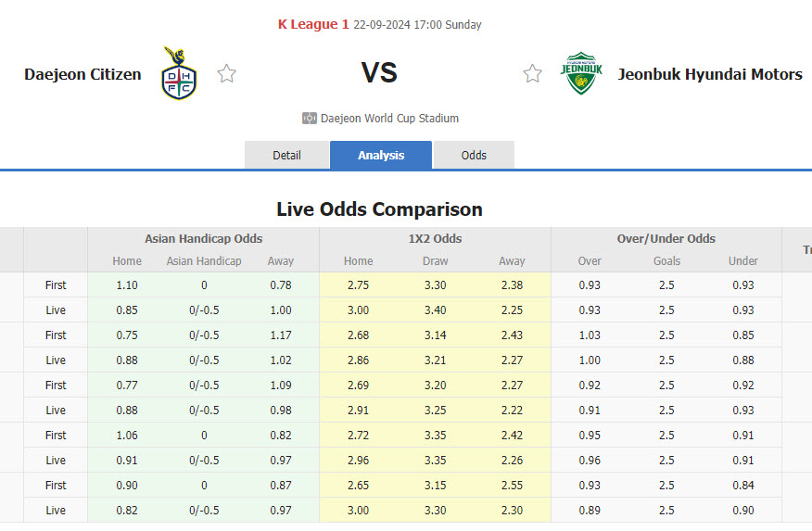812x531 pixels.
Task: Click the Daejeon World Cup Stadium text
Action: 389,119
